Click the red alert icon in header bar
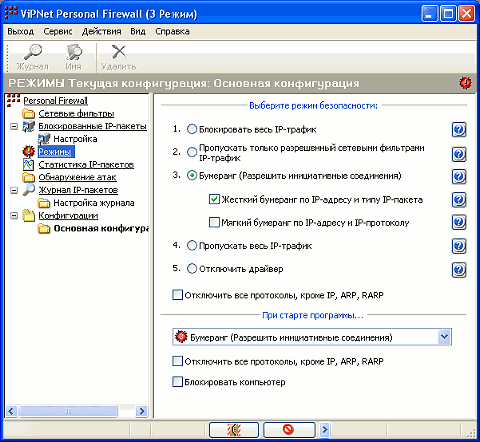The height and width of the screenshot is (442, 480). coord(465,83)
